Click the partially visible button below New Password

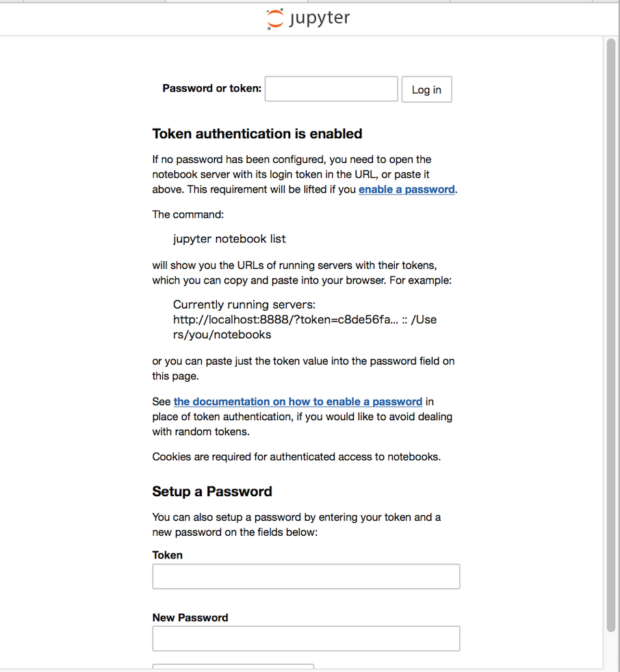[x=233, y=667]
